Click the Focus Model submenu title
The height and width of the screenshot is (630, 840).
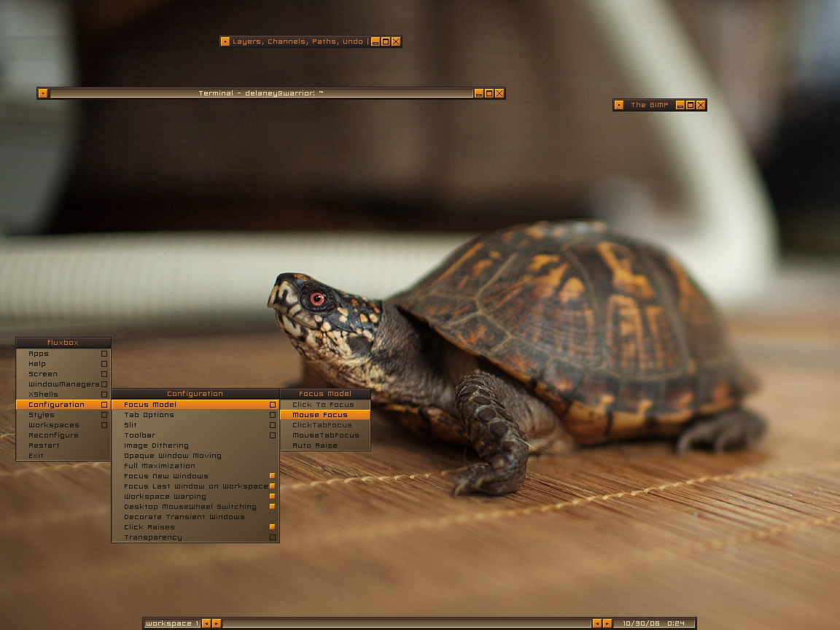tap(325, 394)
